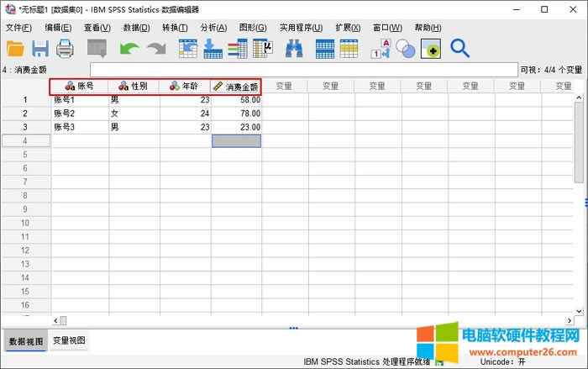Click the vertical scrollbar down arrow
Screen dimensions: 588x369
[580, 312]
